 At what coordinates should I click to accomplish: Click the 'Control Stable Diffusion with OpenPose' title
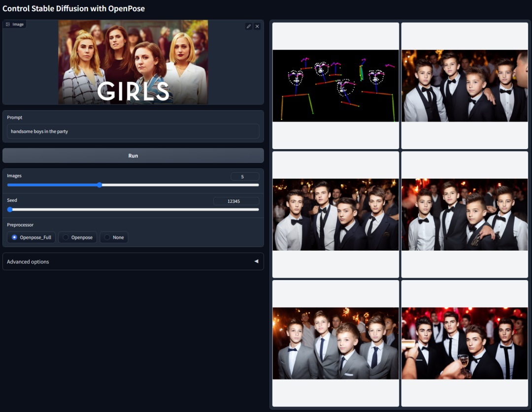pyautogui.click(x=73, y=8)
